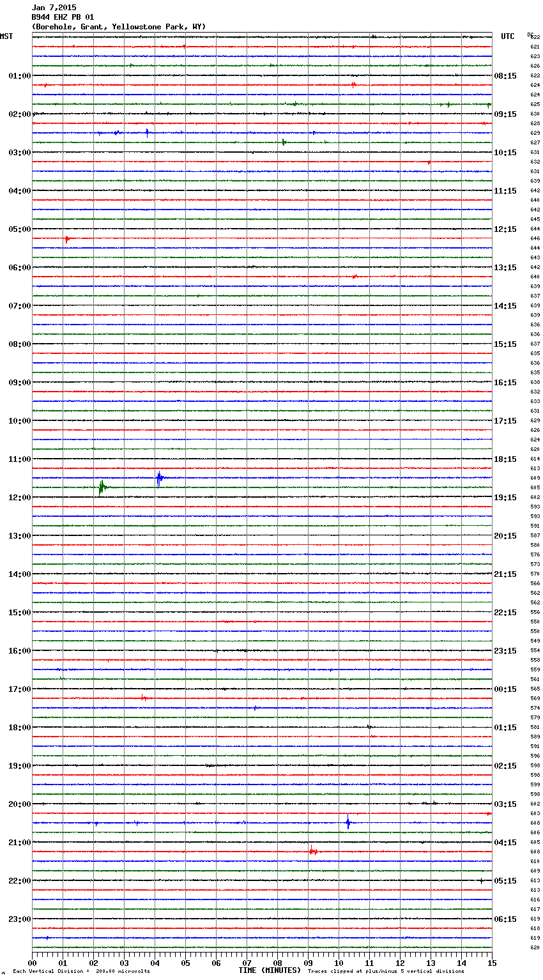
Task: Click minute tick label "15" on x-axis
Action: click(492, 963)
